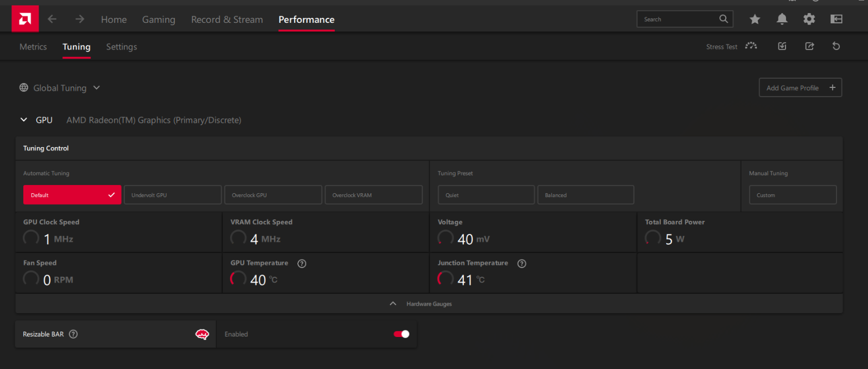Click the 4 MHz VRAM value

coord(265,239)
